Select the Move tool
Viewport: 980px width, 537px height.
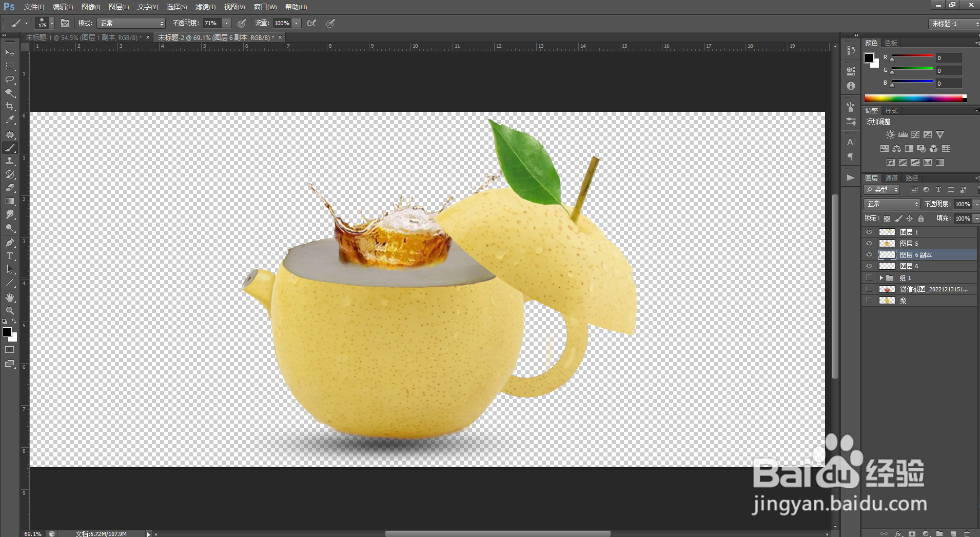click(x=10, y=53)
